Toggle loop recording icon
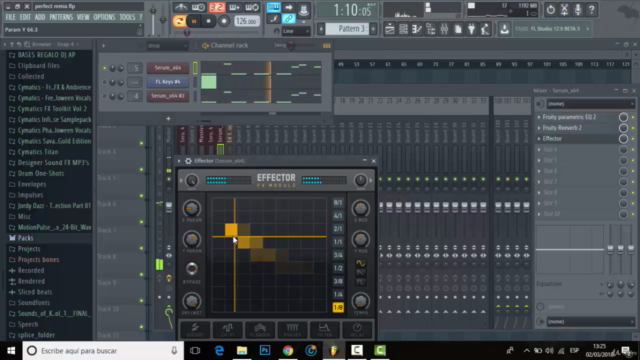Screen dimensions: 640x360 pyautogui.click(x=252, y=7)
